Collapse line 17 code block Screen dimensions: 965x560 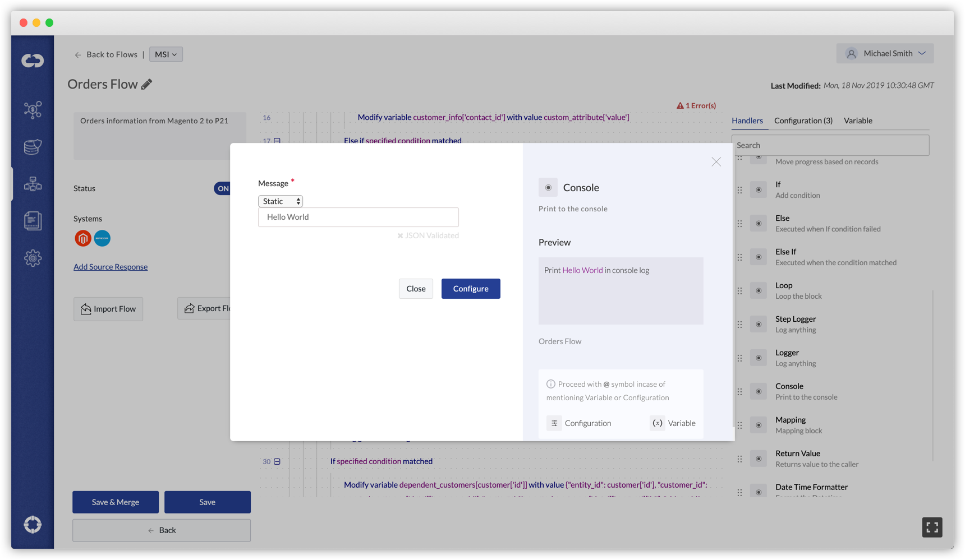click(x=277, y=141)
